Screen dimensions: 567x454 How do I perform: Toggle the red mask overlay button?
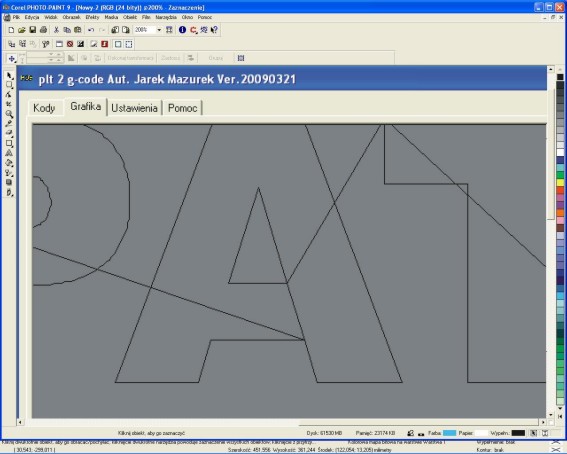pyautogui.click(x=105, y=44)
